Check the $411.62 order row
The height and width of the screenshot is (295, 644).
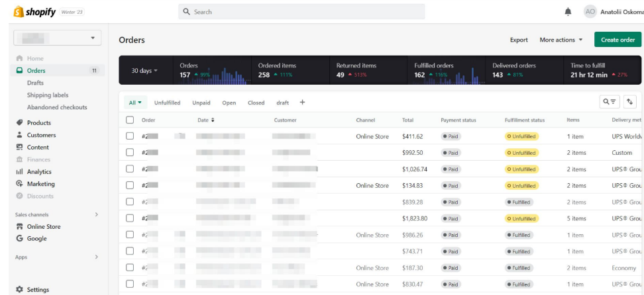pos(130,136)
